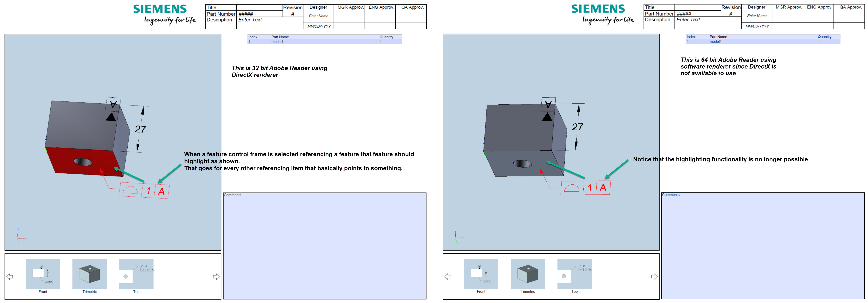Select the 27 dimension on red-face model
The width and height of the screenshot is (868, 303).
click(140, 129)
